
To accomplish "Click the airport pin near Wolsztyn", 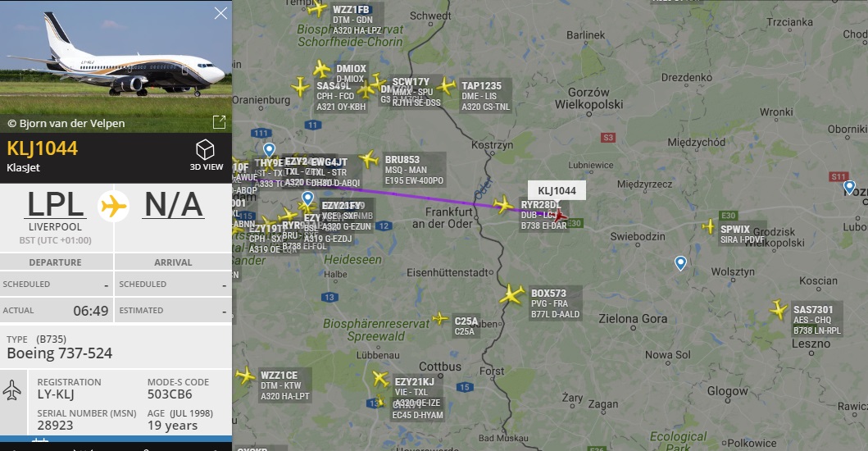I will click(x=680, y=263).
